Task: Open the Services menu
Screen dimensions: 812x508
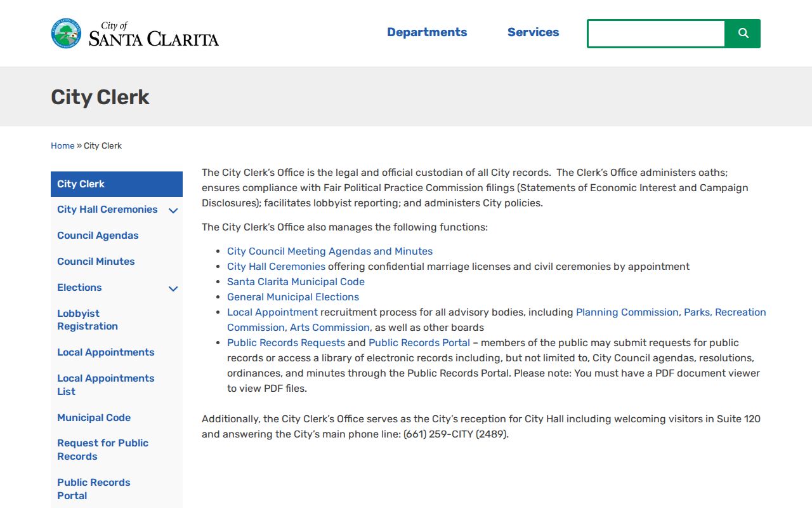Action: [533, 32]
